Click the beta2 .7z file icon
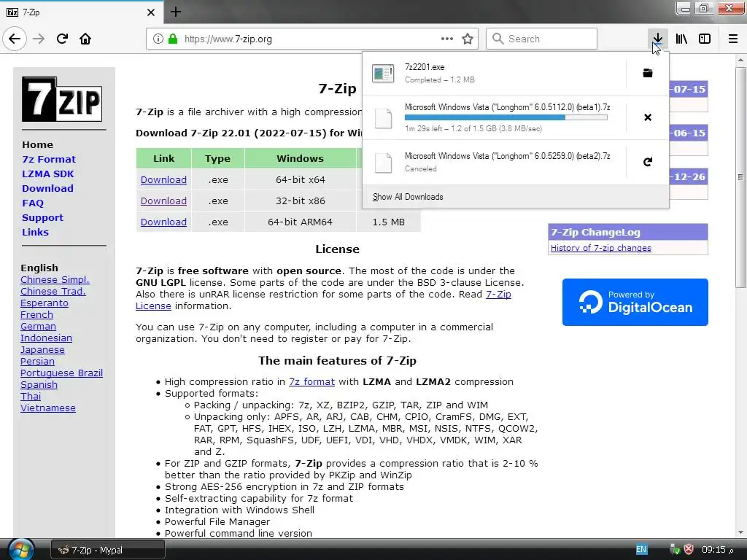Viewport: 747px width, 560px height. coord(383,163)
